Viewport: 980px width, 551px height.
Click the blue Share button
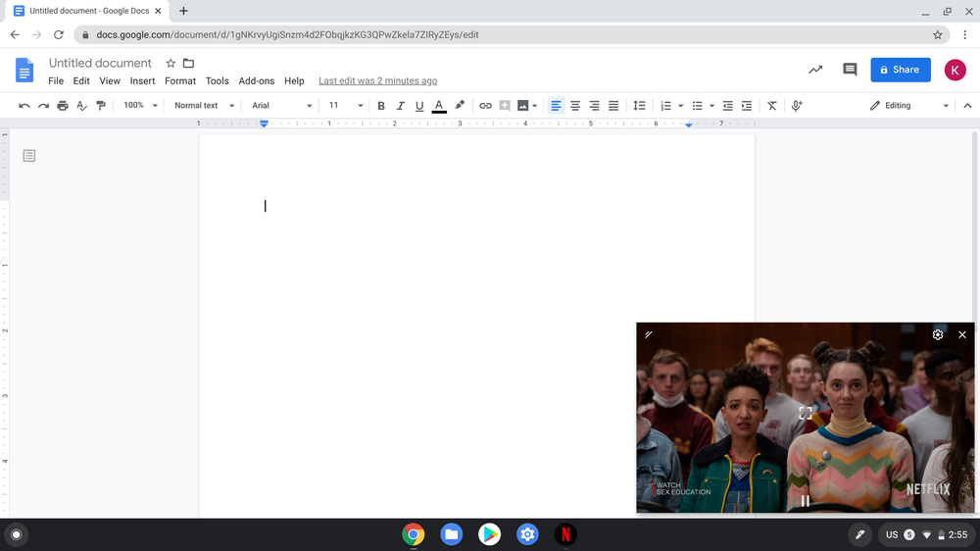click(900, 70)
